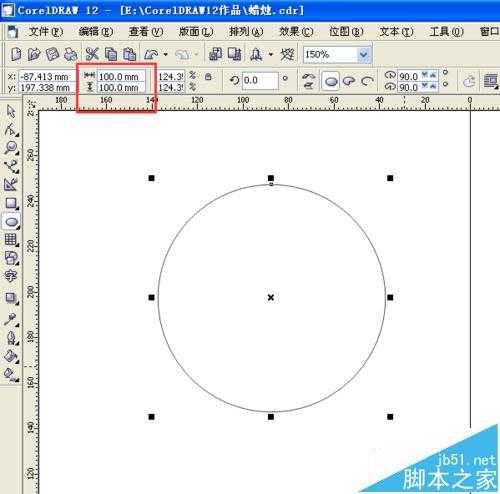Click the mirror horizontally button
This screenshot has height=494, width=500.
[309, 77]
